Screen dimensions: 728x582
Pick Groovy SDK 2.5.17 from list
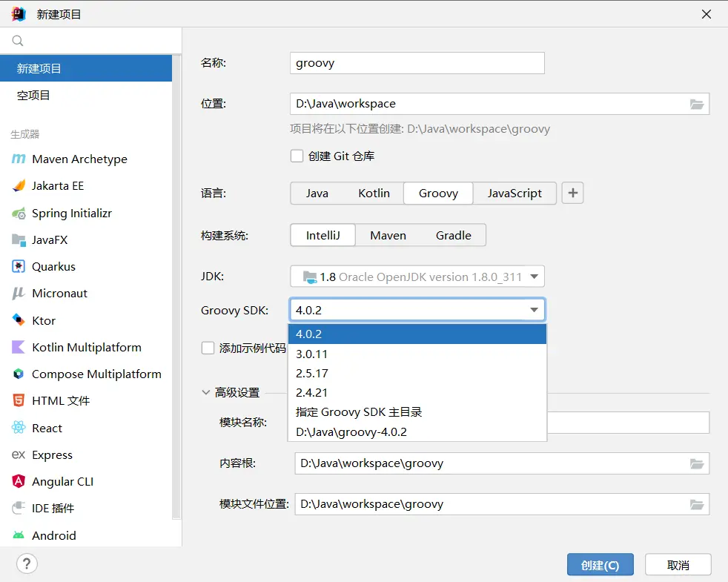[x=417, y=374]
